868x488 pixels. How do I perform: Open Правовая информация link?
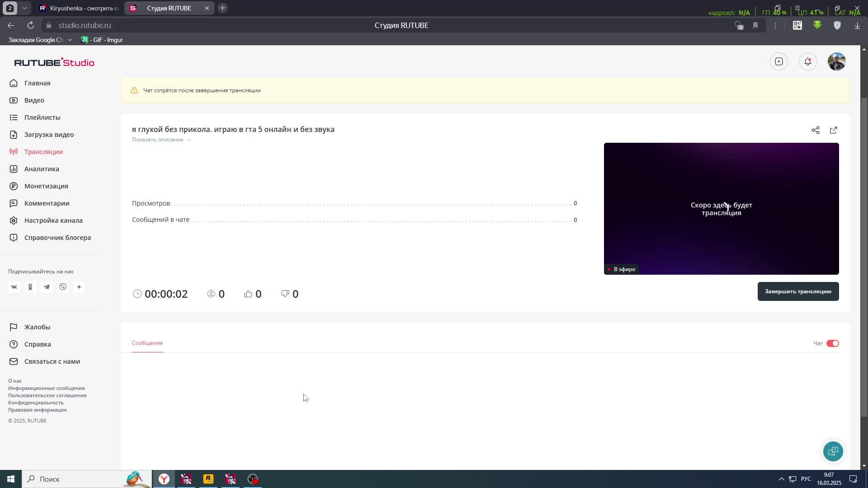click(37, 410)
